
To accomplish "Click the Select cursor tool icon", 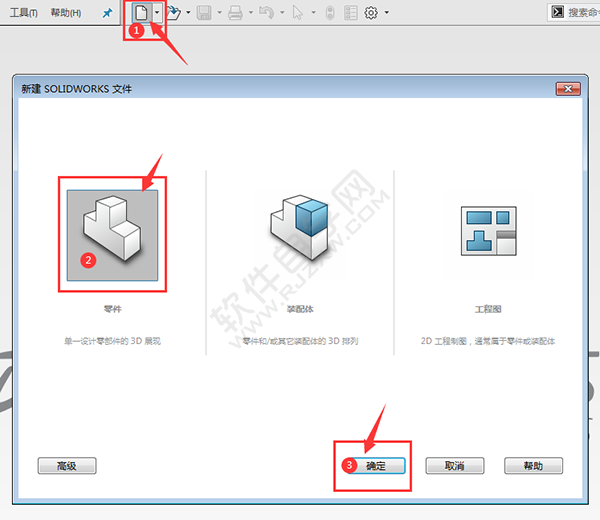I will pos(298,13).
